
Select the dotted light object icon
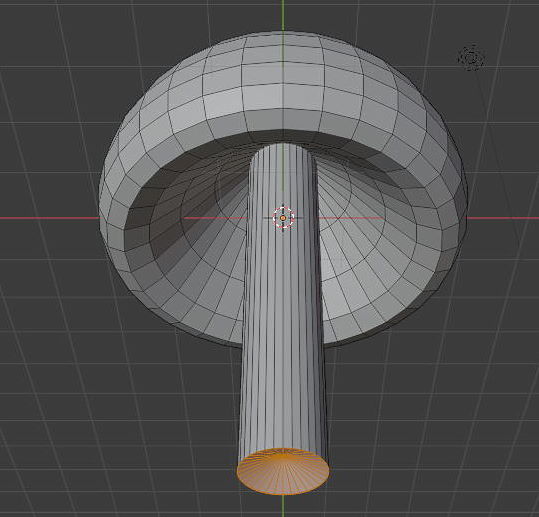tap(472, 58)
